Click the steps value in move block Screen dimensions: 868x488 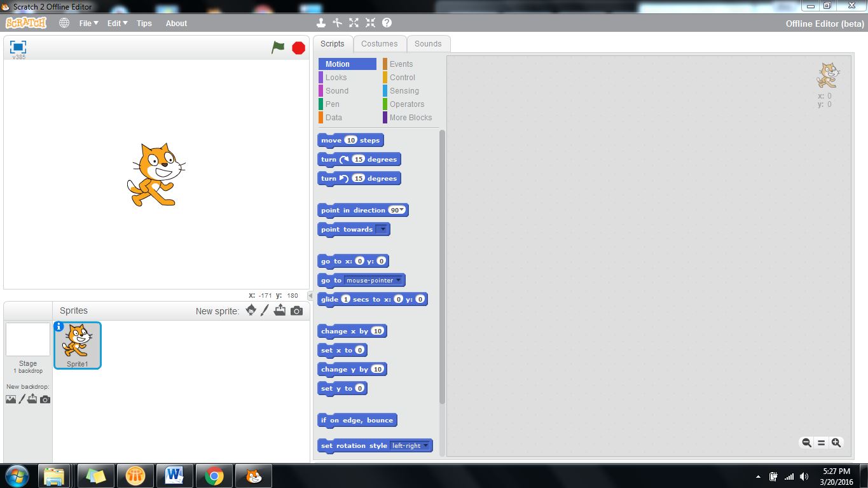point(350,141)
